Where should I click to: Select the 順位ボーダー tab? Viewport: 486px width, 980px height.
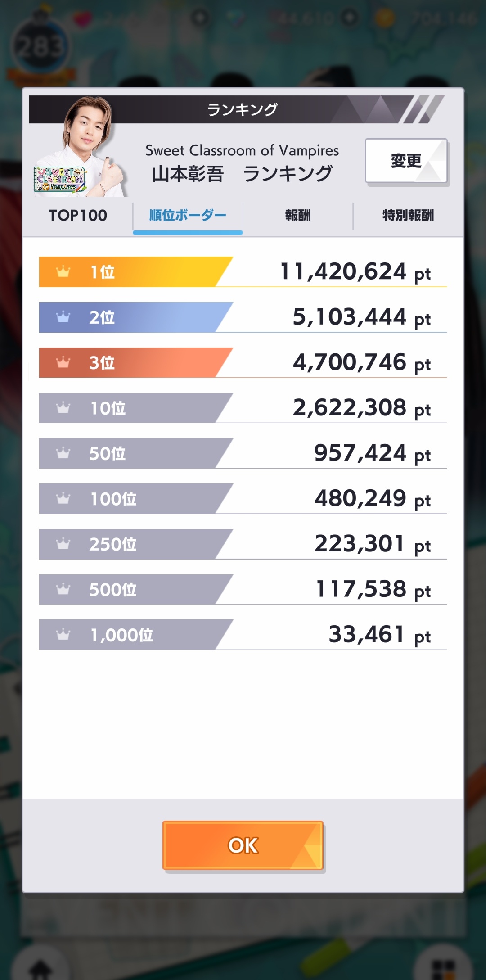pos(188,216)
